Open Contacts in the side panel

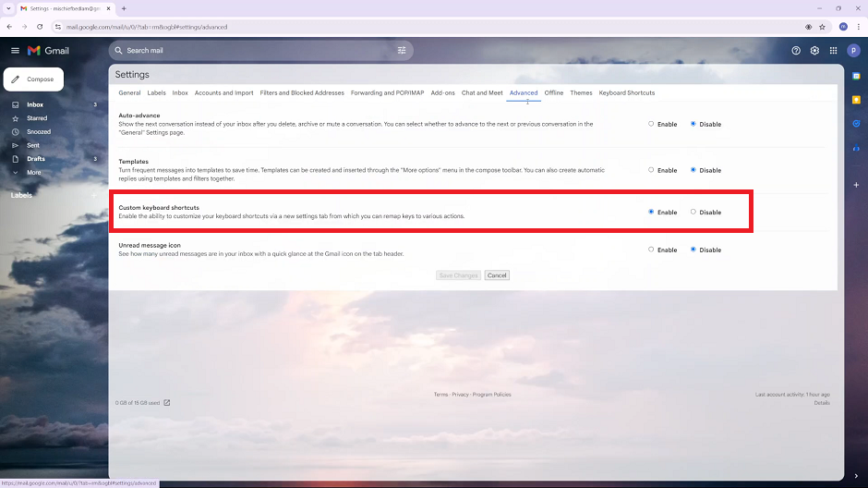[856, 147]
